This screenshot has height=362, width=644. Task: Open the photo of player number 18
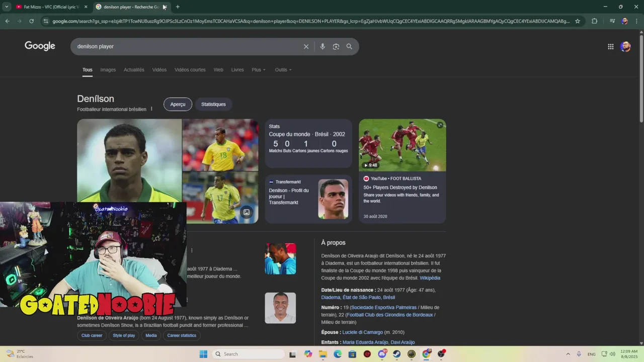tap(220, 145)
